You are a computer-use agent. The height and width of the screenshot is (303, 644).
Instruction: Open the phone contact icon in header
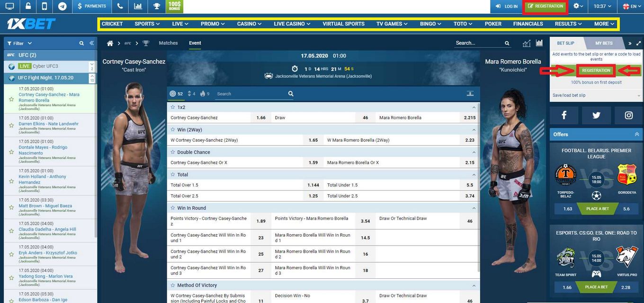point(120,6)
